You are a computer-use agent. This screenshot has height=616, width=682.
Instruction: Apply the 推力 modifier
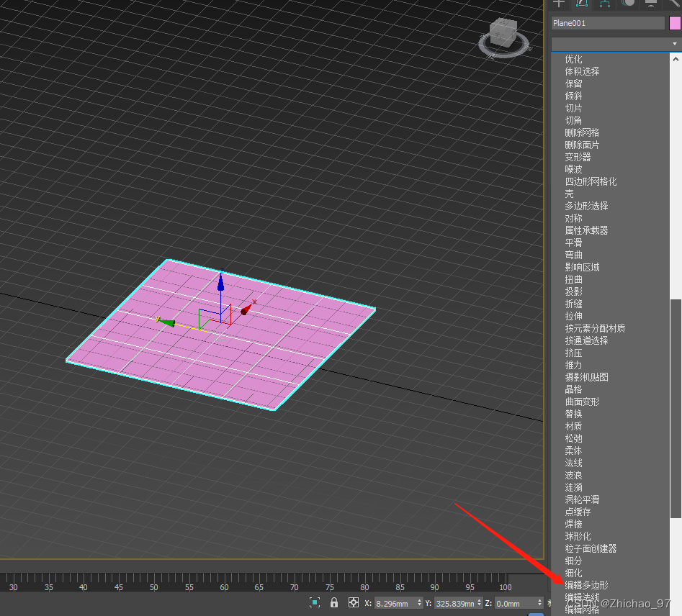(573, 365)
